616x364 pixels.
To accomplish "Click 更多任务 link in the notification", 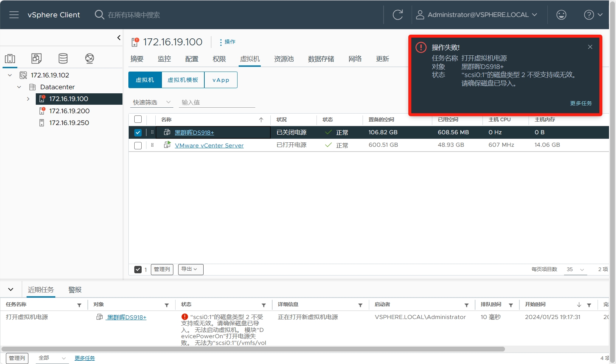I will (x=581, y=103).
